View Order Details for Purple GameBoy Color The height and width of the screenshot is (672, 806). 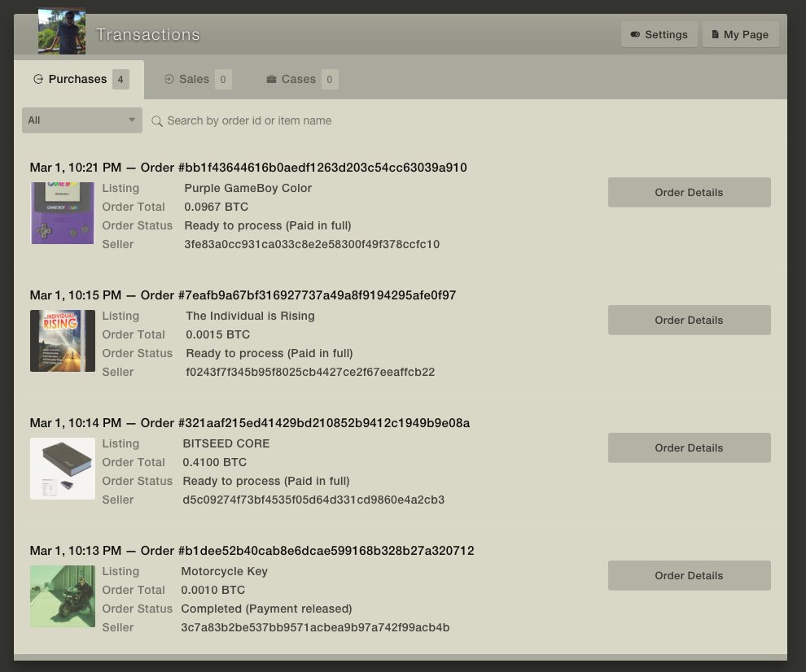pos(689,193)
